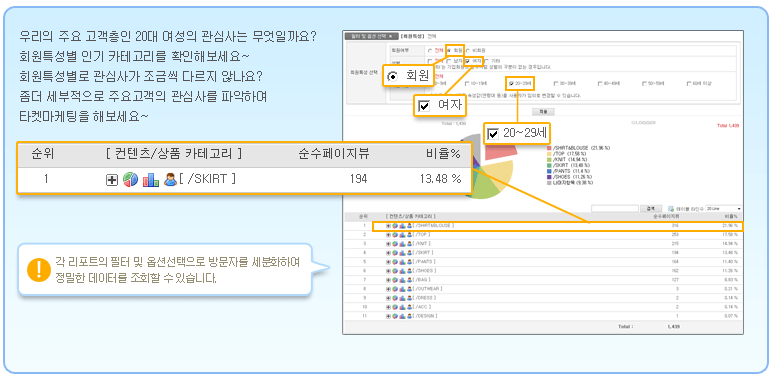Toggle the enlarged 여자 checkbox
This screenshot has width=771, height=380.
pos(423,106)
